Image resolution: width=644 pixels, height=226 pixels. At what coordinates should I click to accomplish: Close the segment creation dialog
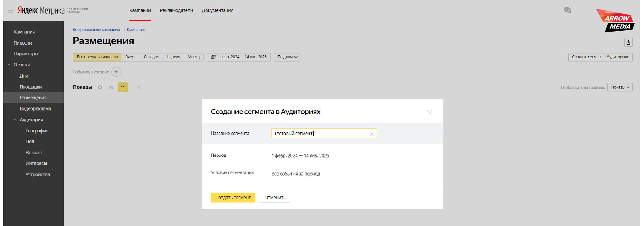[x=429, y=112]
